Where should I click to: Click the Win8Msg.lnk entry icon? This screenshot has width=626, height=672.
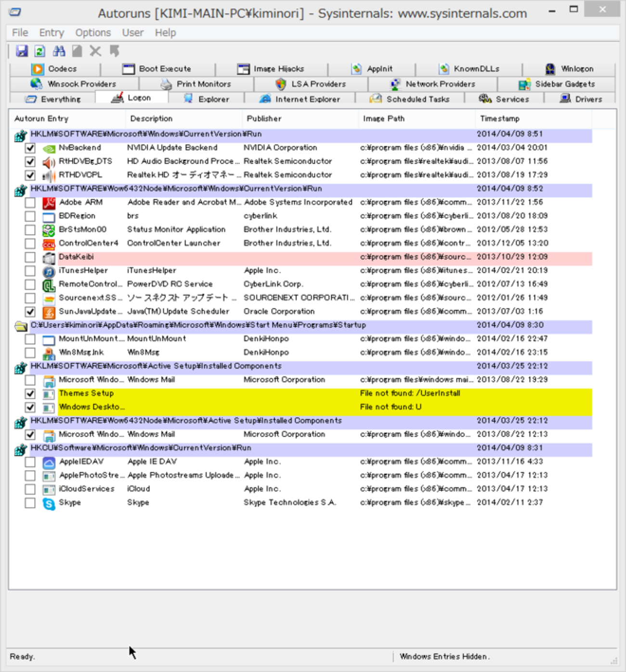[x=49, y=353]
